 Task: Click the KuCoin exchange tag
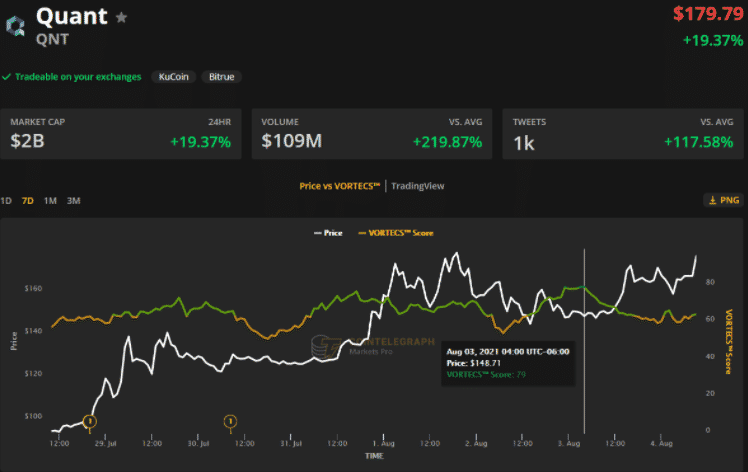tap(174, 76)
